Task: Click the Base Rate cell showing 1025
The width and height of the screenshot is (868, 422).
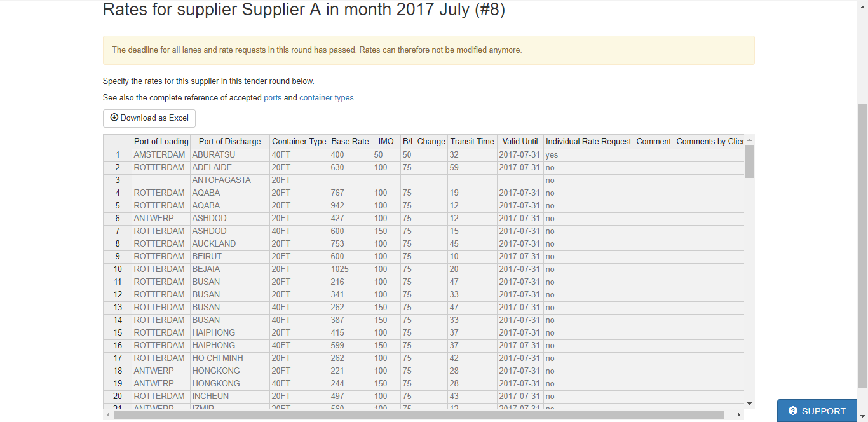Action: point(350,269)
